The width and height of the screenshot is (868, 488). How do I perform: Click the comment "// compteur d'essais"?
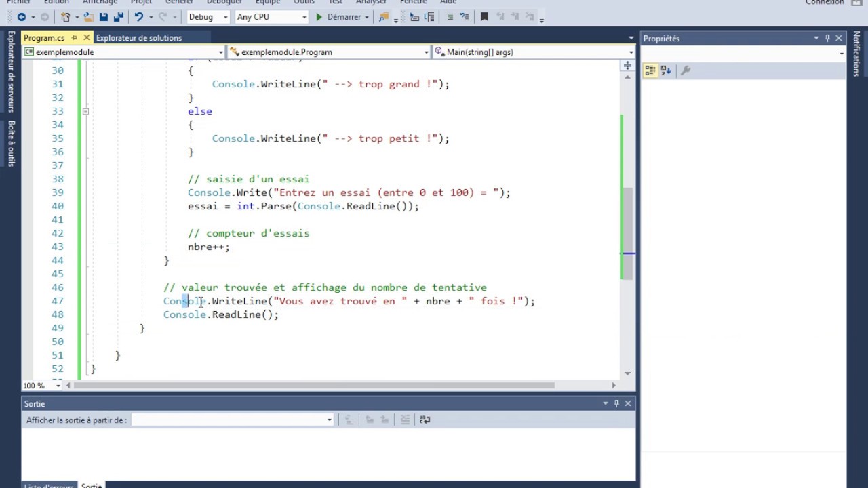[249, 233]
